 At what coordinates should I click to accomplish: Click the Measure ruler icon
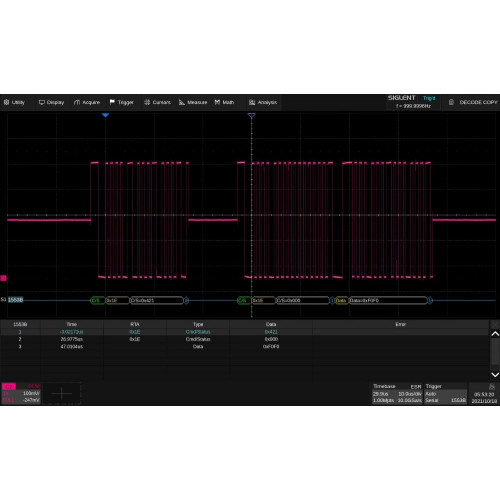coord(182,102)
